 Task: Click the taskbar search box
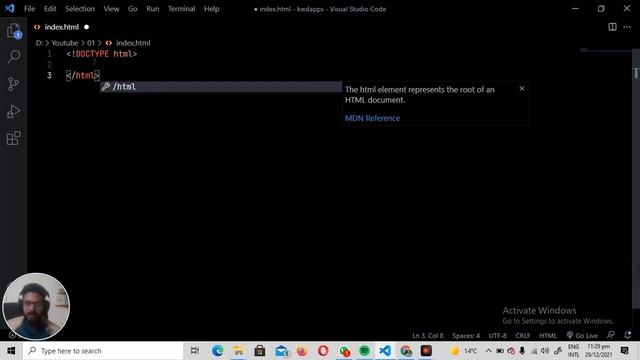point(103,351)
